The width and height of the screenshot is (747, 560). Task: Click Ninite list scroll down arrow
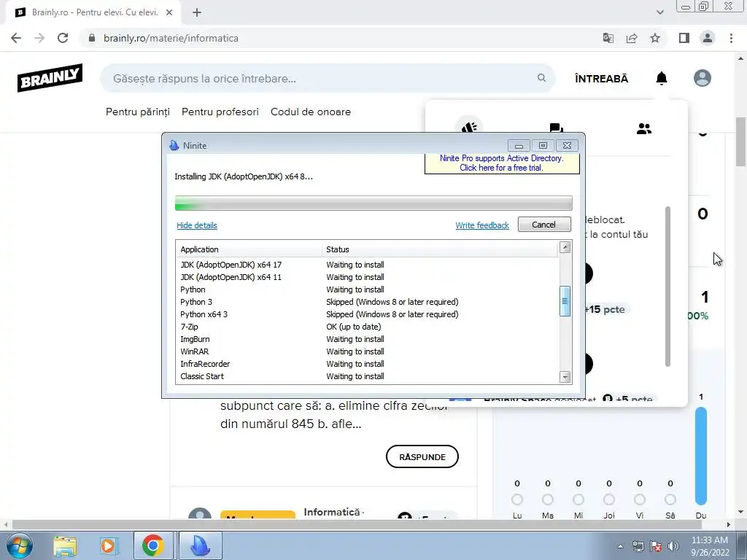[565, 377]
